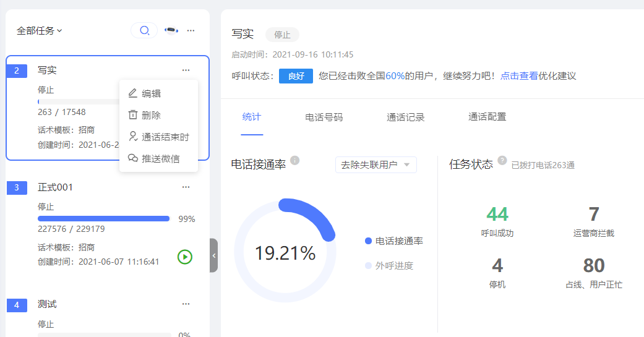
Task: Click the trash icon next to 删除
Action: pyautogui.click(x=132, y=115)
